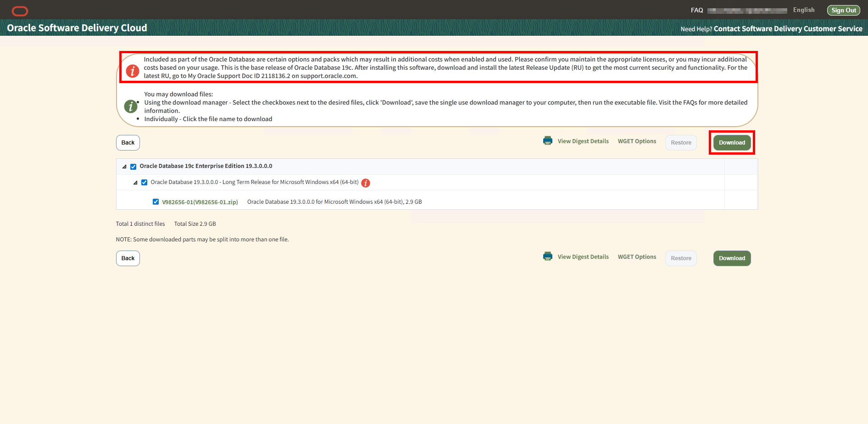Open the FAQ link in the header
868x424 pixels.
coord(697,10)
